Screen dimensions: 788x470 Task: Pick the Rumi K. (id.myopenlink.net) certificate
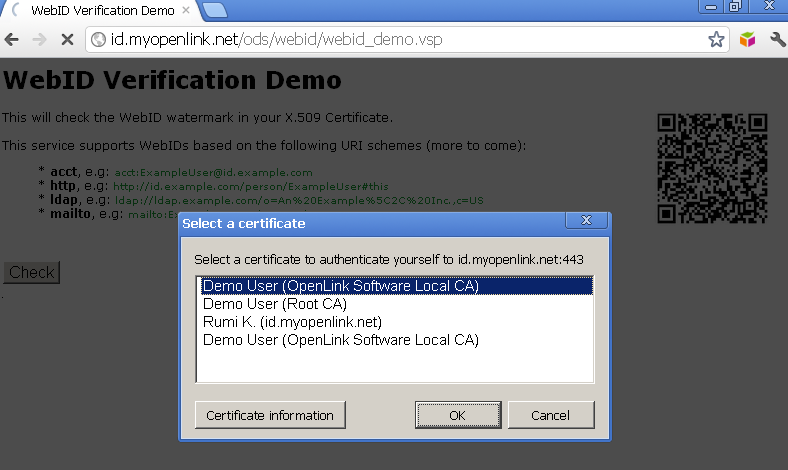292,322
